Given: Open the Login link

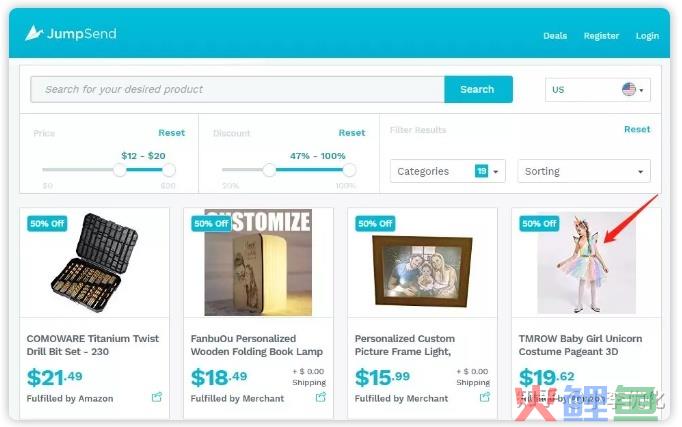Looking at the screenshot, I should 647,36.
